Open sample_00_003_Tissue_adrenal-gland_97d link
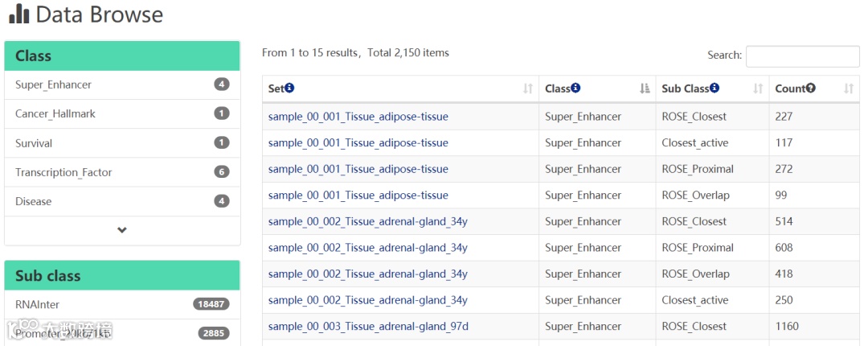This screenshot has height=346, width=868. pyautogui.click(x=368, y=326)
